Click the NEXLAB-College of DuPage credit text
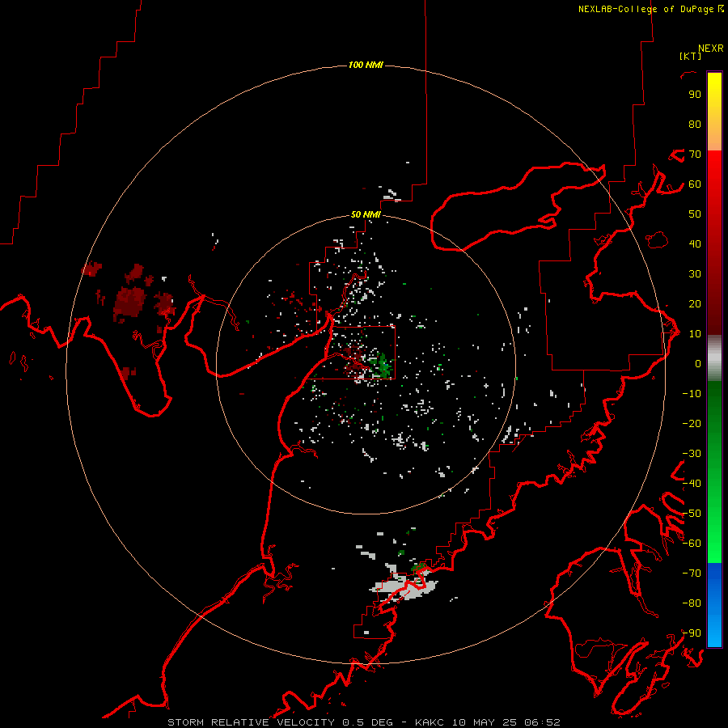728x728 pixels. pos(645,9)
